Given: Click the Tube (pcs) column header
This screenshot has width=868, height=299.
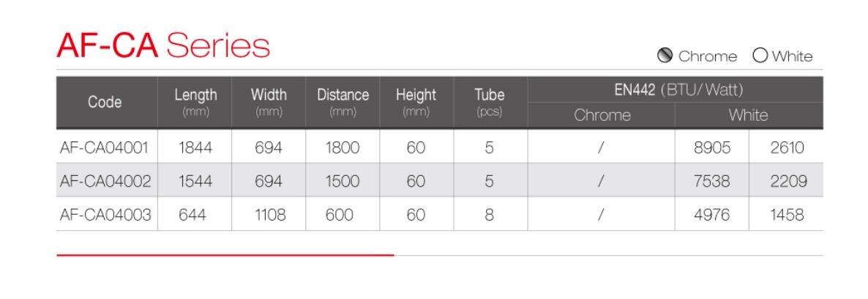Looking at the screenshot, I should click(490, 102).
